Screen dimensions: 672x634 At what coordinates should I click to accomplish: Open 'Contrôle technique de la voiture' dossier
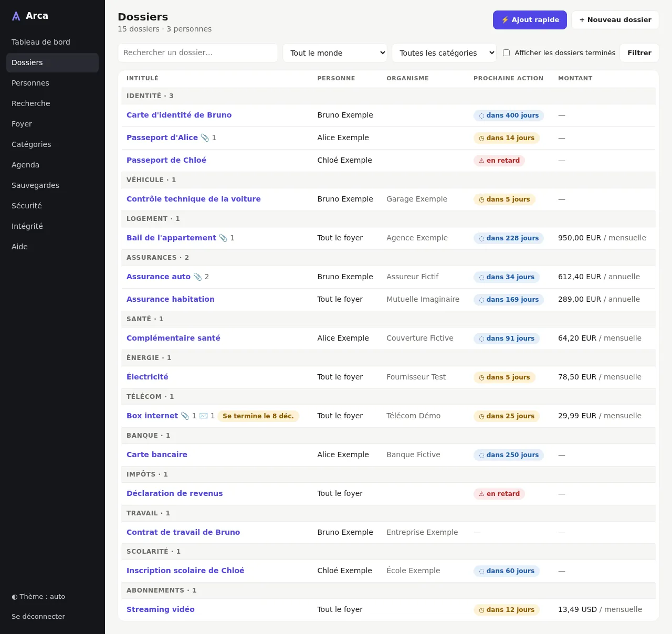(194, 199)
